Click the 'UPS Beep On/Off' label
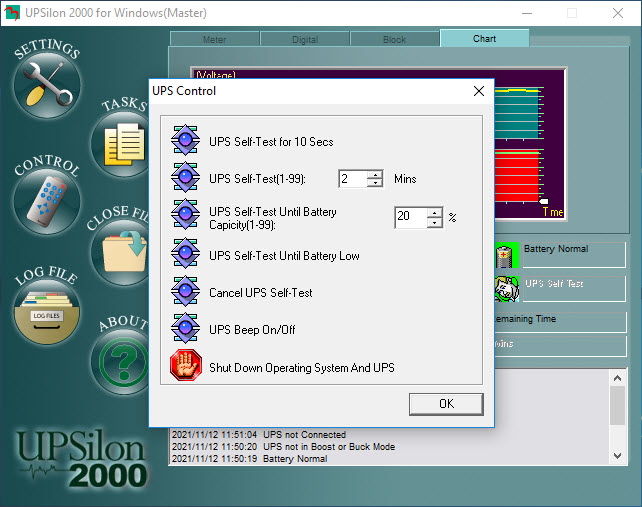642x507 pixels. pos(252,330)
